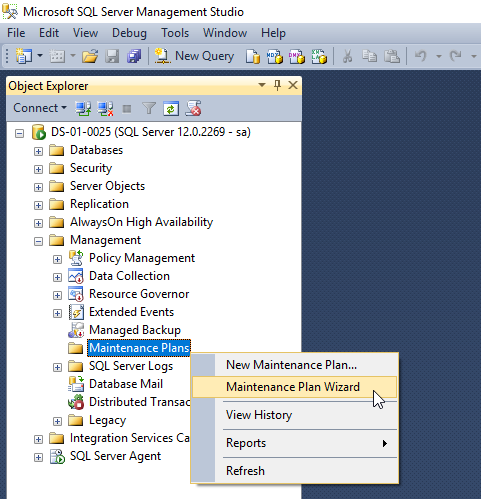Click the Disconnect server icon

point(105,109)
